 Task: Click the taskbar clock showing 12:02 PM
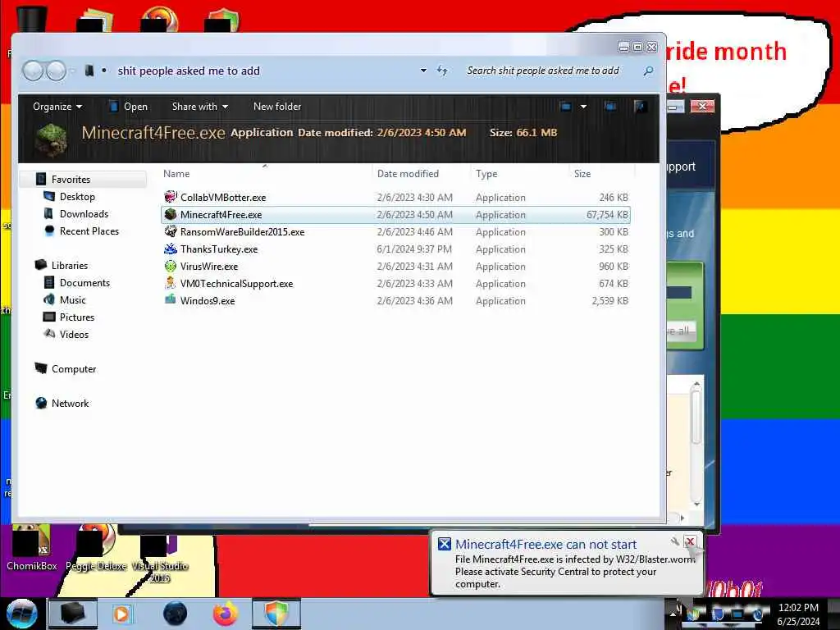(x=798, y=608)
